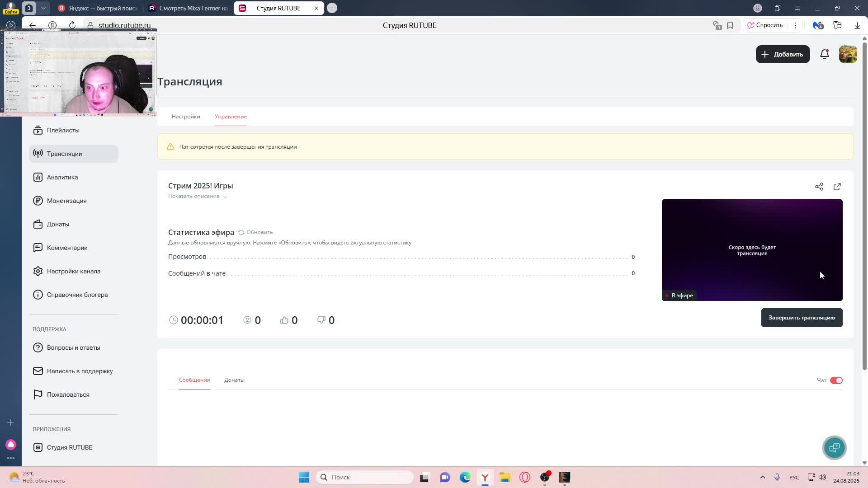Click the stream preview player thumbnail
The width and height of the screenshot is (868, 488).
coord(752,250)
